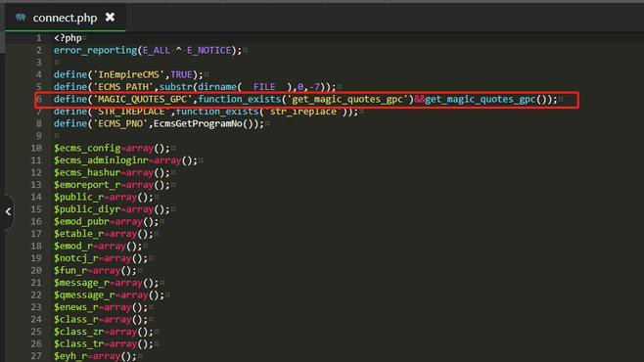Click EcmsGetProgramNo function name

198,123
